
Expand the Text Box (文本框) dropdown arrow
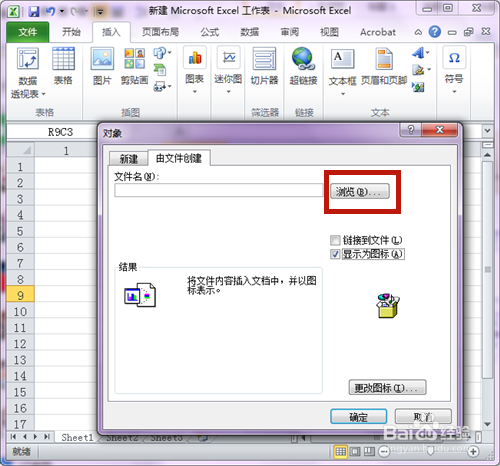pos(342,94)
